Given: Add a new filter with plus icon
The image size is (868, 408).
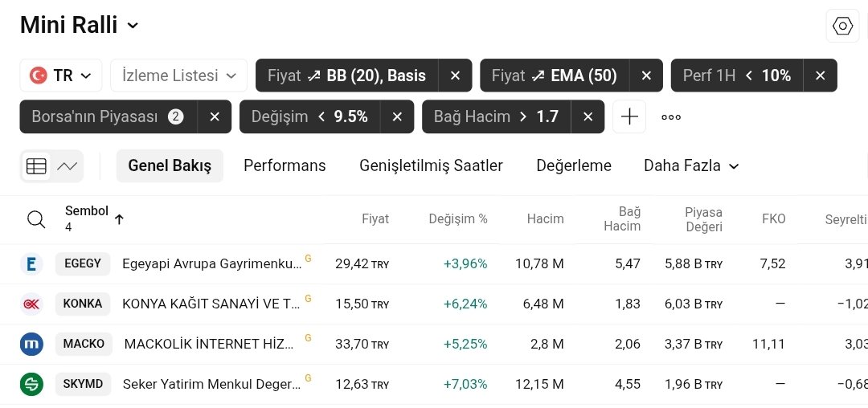Looking at the screenshot, I should (x=629, y=117).
